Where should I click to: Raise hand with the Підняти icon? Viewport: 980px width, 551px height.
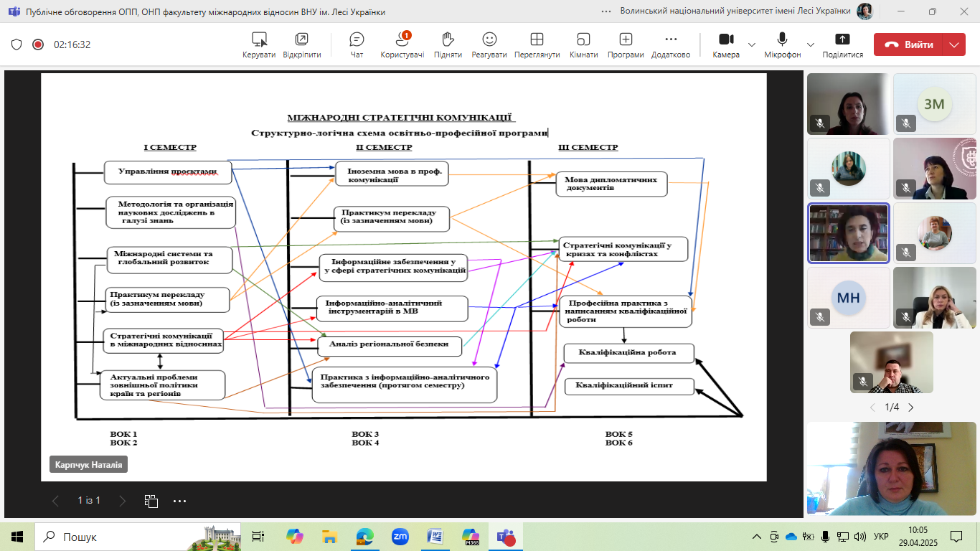coord(448,44)
